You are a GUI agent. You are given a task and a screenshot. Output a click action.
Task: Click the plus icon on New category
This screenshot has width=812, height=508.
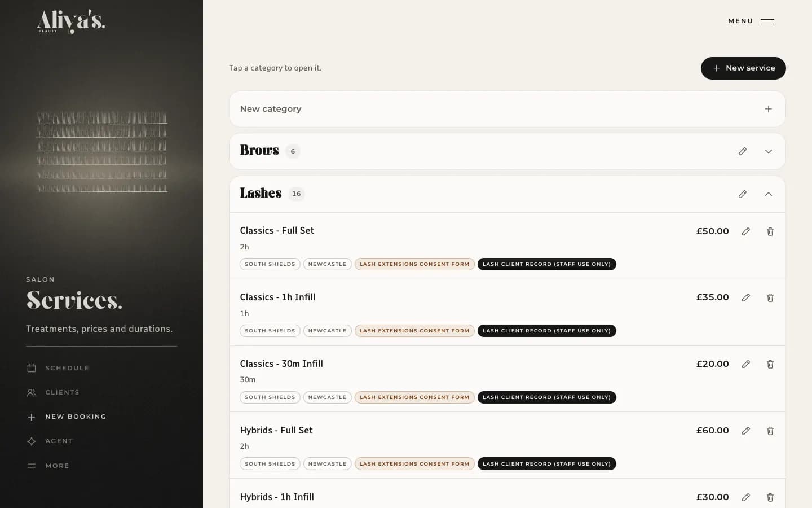pos(768,109)
